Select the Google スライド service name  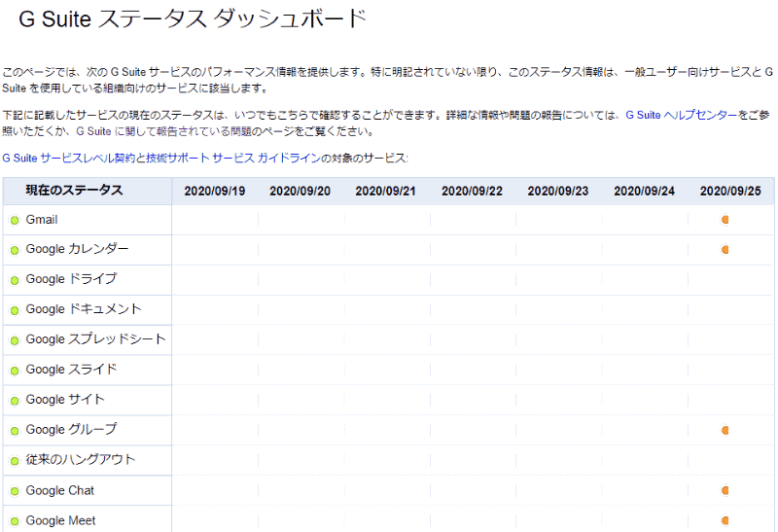point(71,370)
